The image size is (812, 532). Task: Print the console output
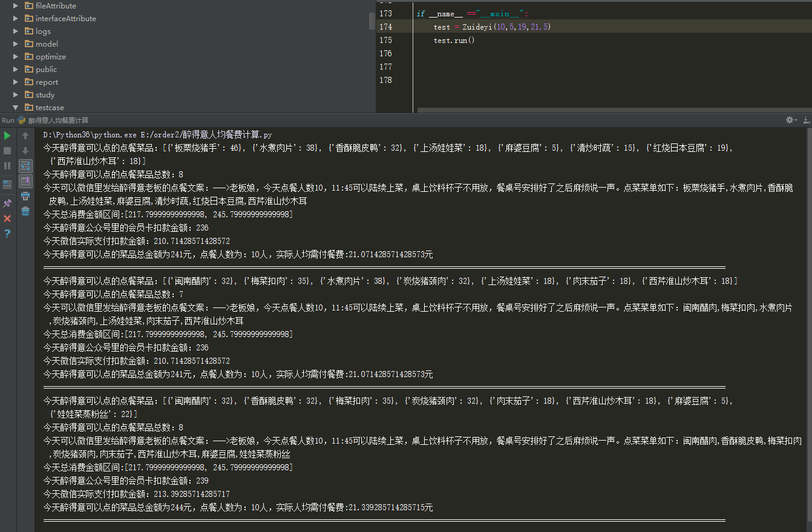point(25,196)
